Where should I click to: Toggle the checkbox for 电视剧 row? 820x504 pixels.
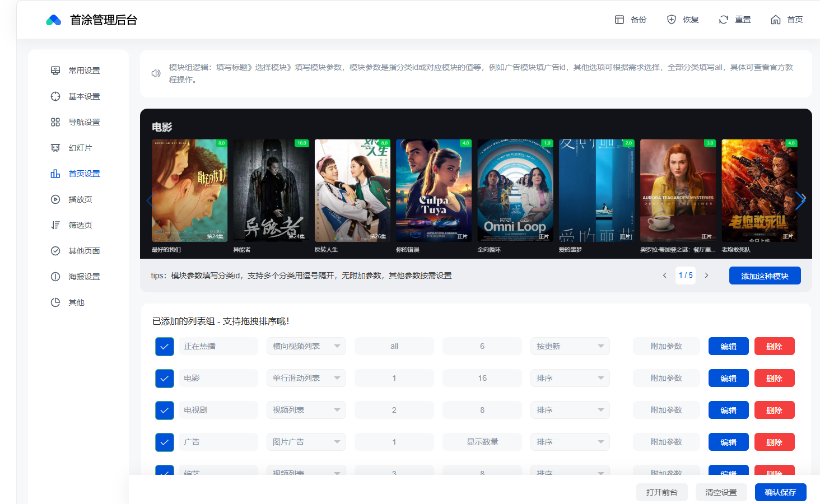(165, 410)
